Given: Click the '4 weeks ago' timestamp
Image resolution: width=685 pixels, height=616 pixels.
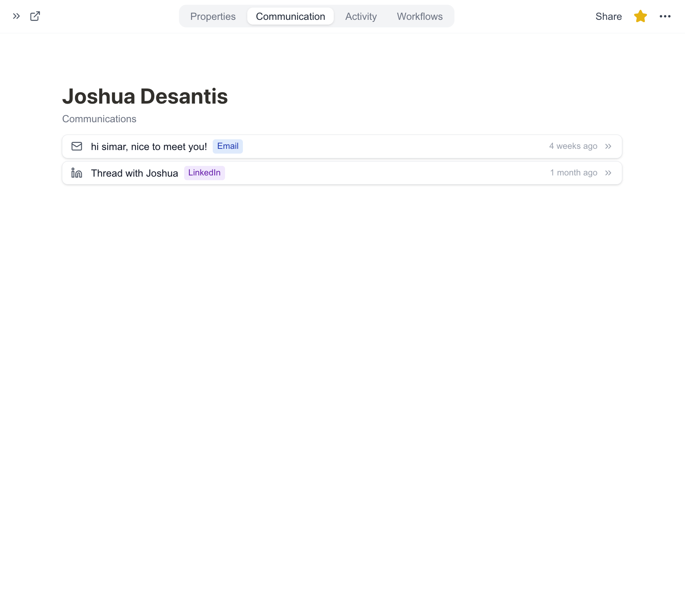Looking at the screenshot, I should (573, 146).
